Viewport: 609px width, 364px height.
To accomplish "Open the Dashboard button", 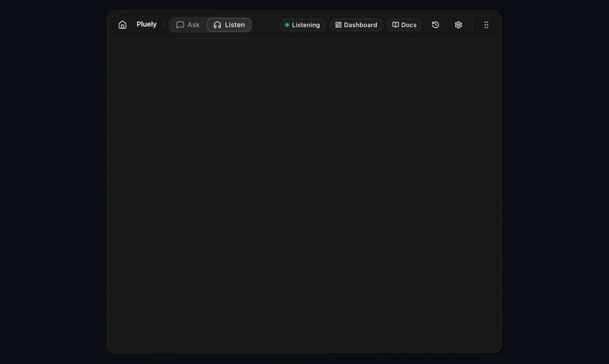I will 356,25.
